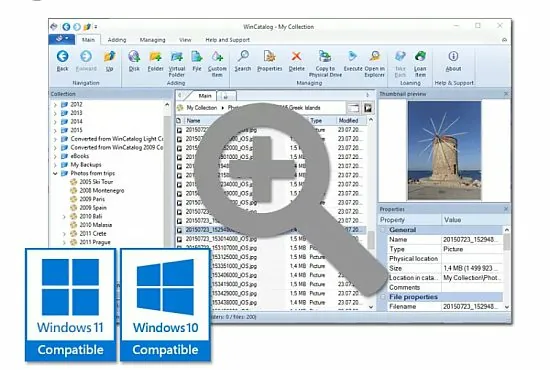
Task: Click the Collection tree scroll up arrow
Action: pyautogui.click(x=167, y=105)
